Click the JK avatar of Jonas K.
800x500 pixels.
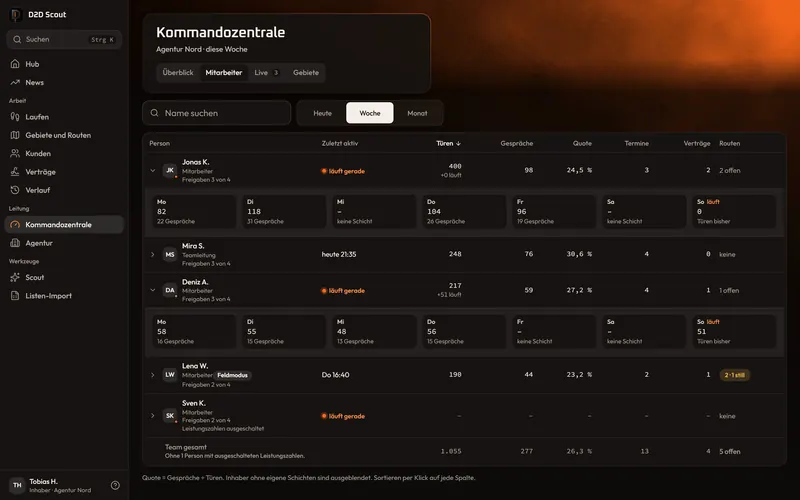pos(170,170)
